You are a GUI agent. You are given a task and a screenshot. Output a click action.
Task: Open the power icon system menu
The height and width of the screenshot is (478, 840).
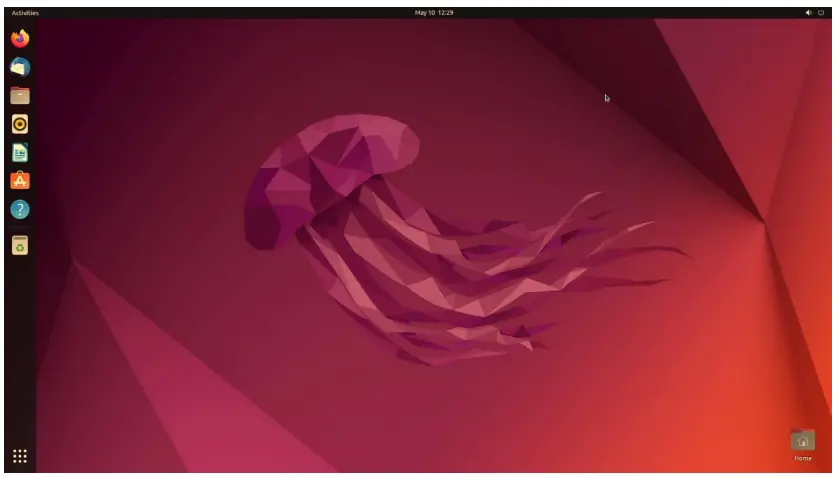tap(821, 13)
